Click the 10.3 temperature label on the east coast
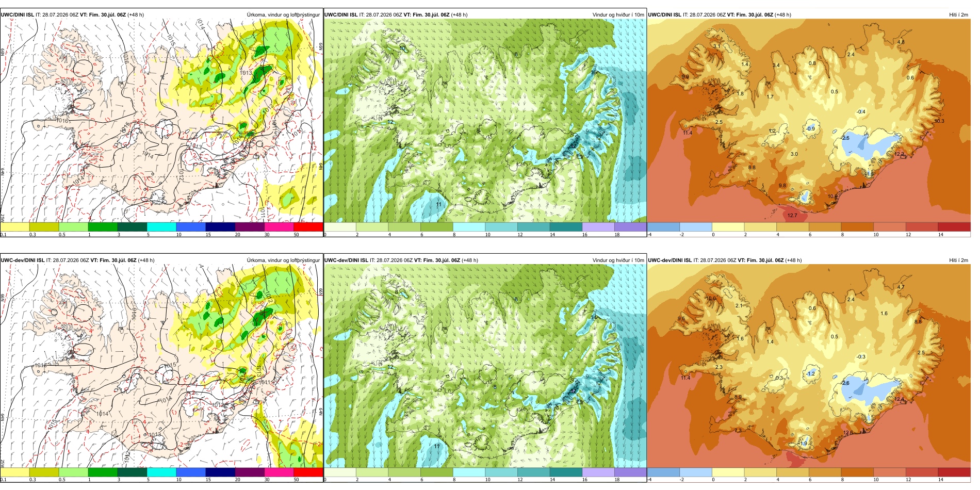 939,121
